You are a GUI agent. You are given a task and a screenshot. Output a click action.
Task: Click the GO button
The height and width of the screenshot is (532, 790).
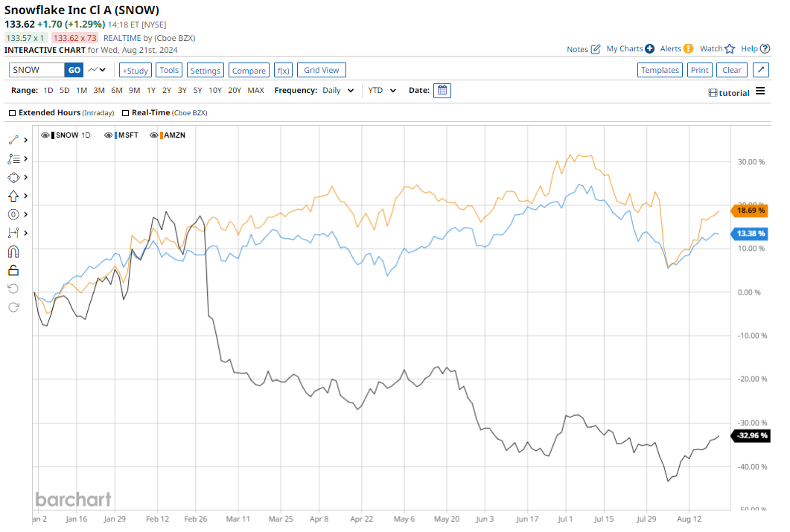[x=74, y=70]
